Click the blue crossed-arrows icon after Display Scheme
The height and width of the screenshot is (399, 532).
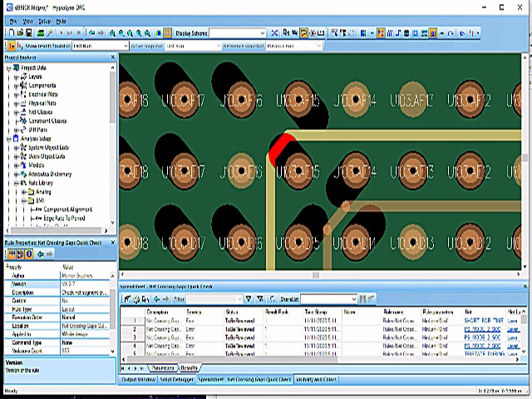(274, 33)
